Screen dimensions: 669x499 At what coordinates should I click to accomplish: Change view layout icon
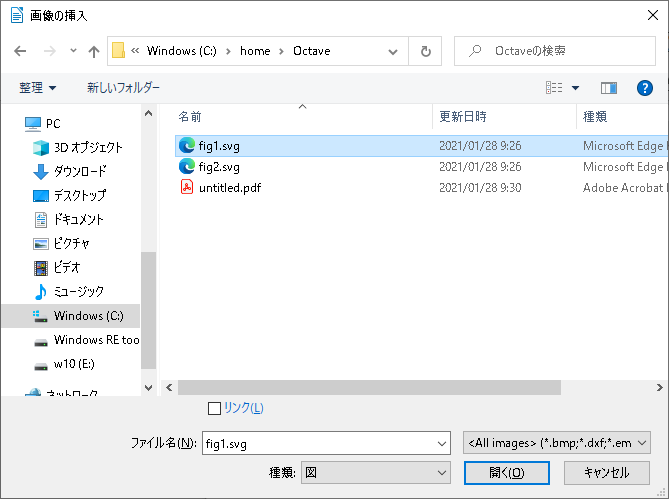(x=554, y=88)
